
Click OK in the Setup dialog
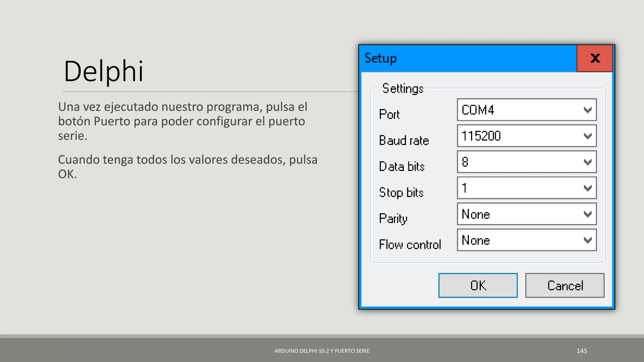click(x=478, y=285)
